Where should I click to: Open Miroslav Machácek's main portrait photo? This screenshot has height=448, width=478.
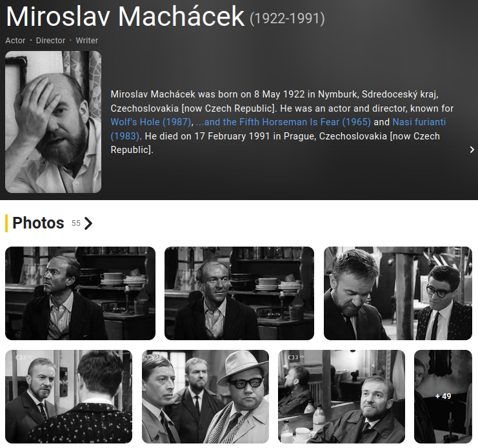point(54,122)
